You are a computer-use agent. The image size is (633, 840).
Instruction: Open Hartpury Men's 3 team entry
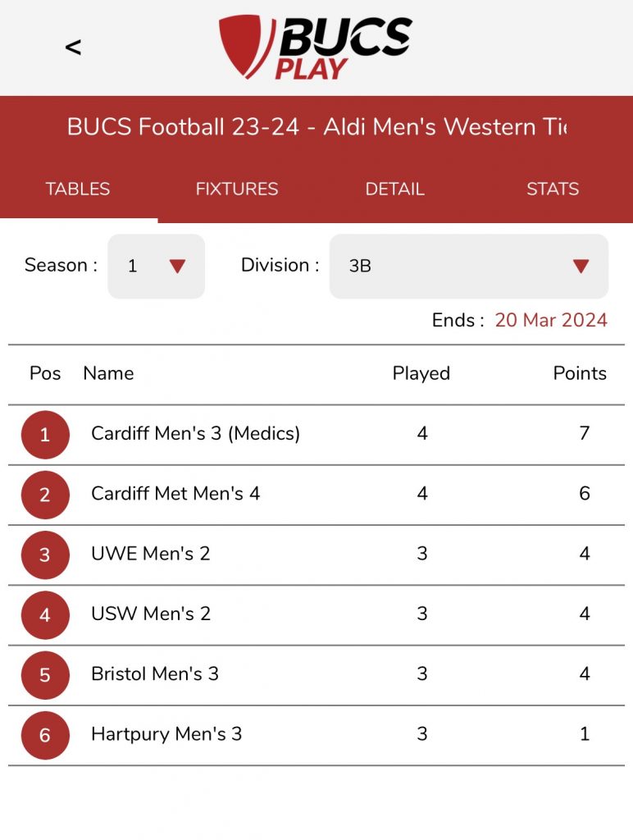click(x=166, y=734)
